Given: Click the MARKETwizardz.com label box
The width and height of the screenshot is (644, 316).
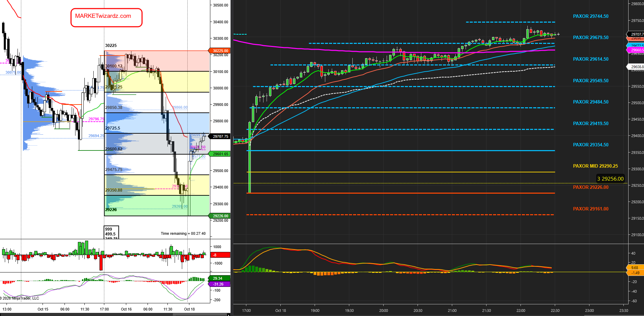Looking at the screenshot, I should 106,17.
